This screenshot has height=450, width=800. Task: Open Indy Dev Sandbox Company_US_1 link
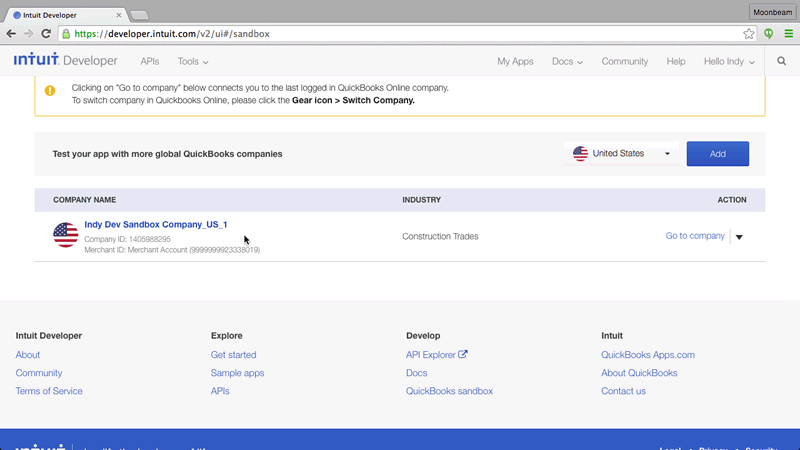[156, 224]
